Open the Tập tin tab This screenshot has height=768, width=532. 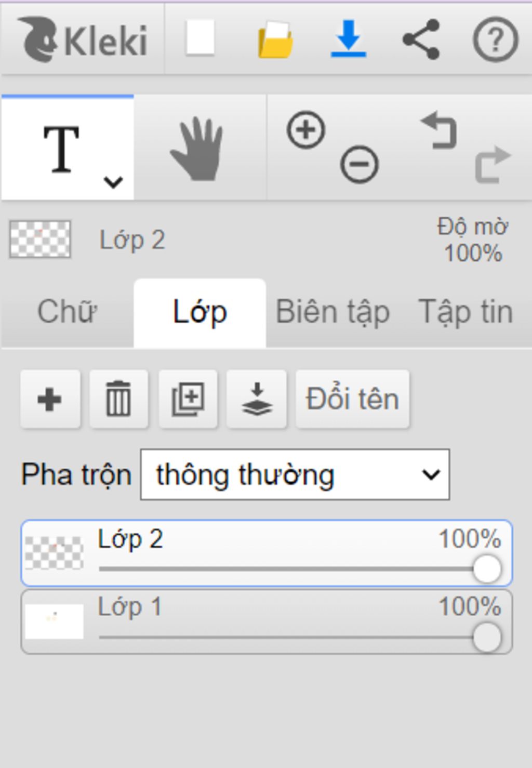coord(465,312)
